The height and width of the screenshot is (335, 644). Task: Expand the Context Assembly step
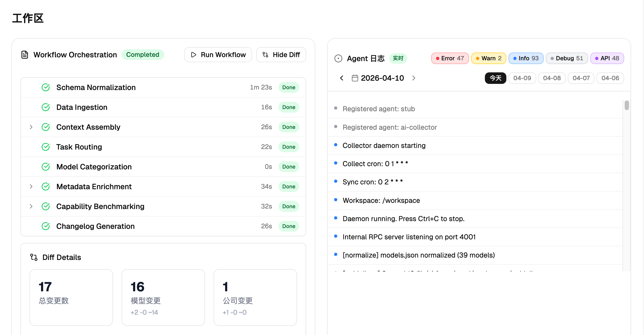tap(31, 127)
